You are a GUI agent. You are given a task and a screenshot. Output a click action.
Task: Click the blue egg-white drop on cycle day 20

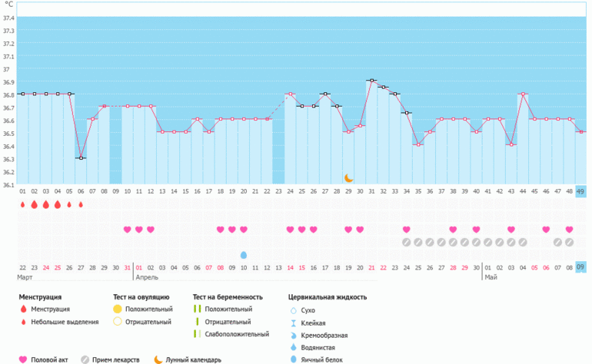(244, 254)
